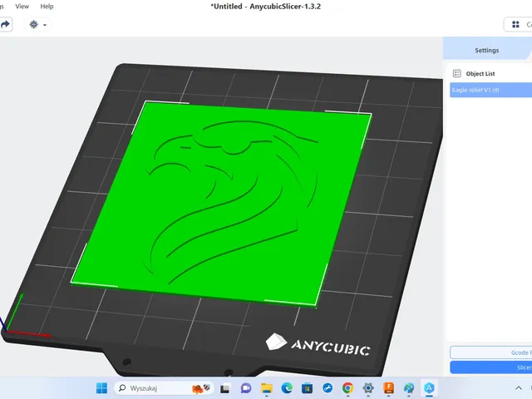
Task: Open the purple video chat taskbar app
Action: point(246,388)
